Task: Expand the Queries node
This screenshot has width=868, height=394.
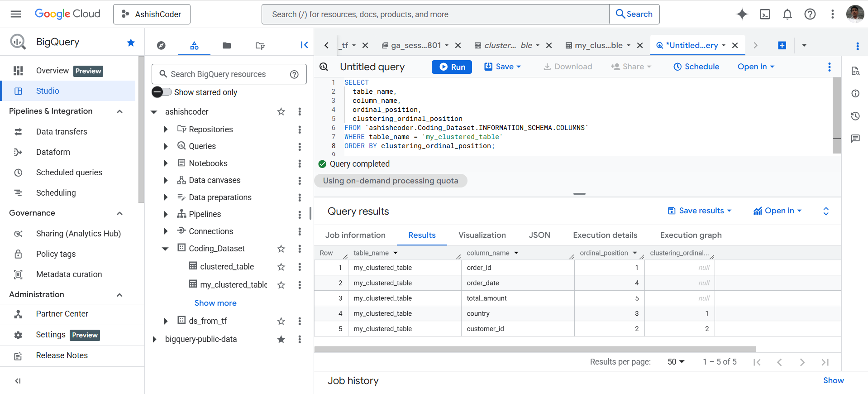Action: pos(166,146)
